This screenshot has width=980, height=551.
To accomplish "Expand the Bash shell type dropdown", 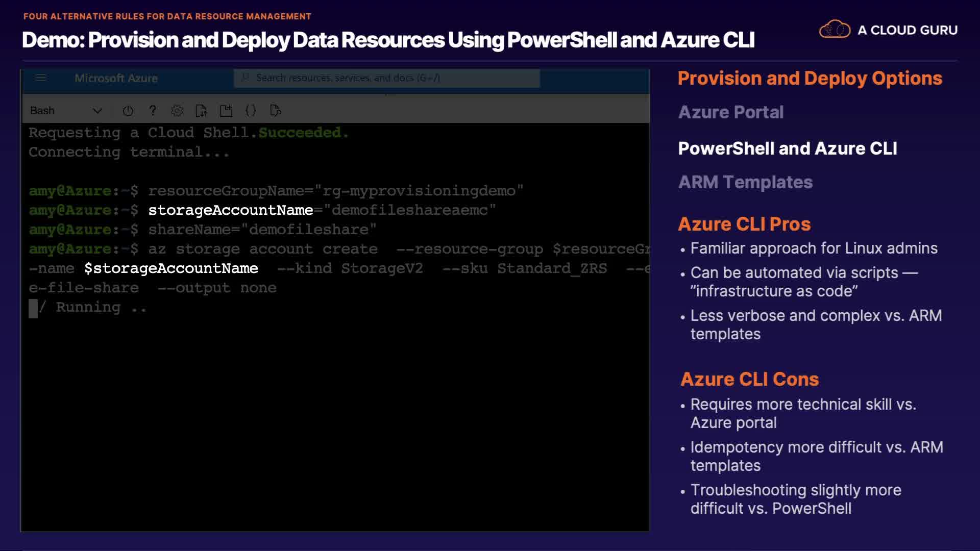I will coord(97,111).
